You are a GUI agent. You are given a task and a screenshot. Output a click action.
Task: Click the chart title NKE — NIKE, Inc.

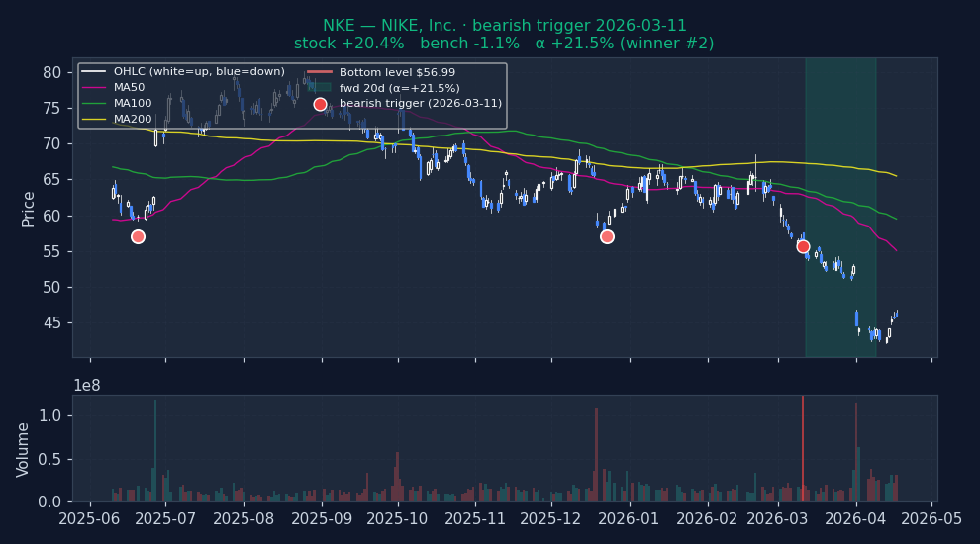pos(389,26)
